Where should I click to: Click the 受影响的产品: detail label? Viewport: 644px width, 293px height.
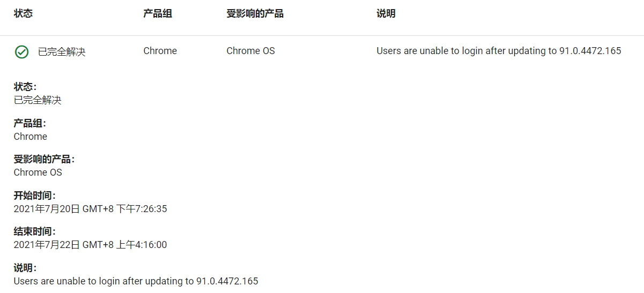[x=44, y=159]
